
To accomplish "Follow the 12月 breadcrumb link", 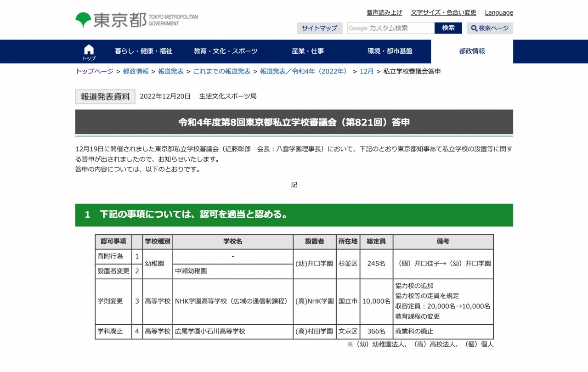I will (x=367, y=71).
